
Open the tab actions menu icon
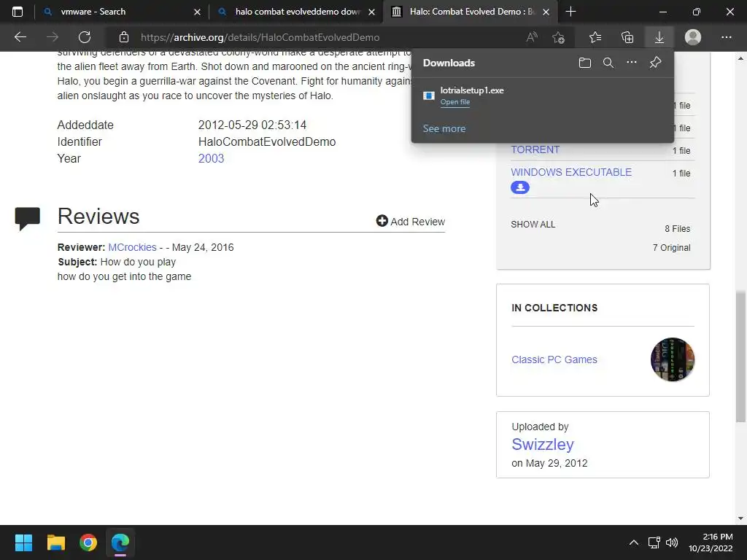pyautogui.click(x=18, y=12)
